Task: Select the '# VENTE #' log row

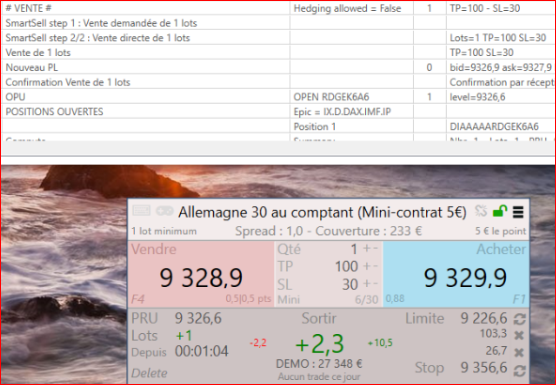Action: (x=145, y=8)
